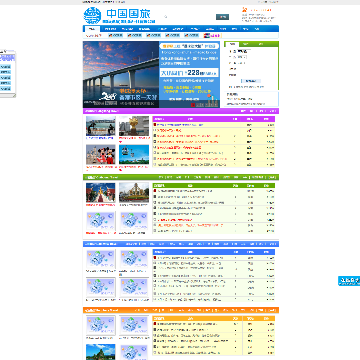Select the second tab in the green booking panel
The width and height of the screenshot is (360, 360).
pos(245,44)
